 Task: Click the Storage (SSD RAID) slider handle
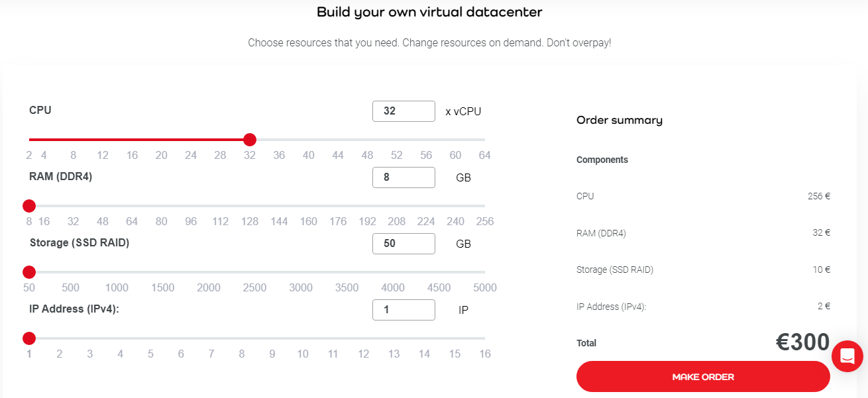[29, 272]
